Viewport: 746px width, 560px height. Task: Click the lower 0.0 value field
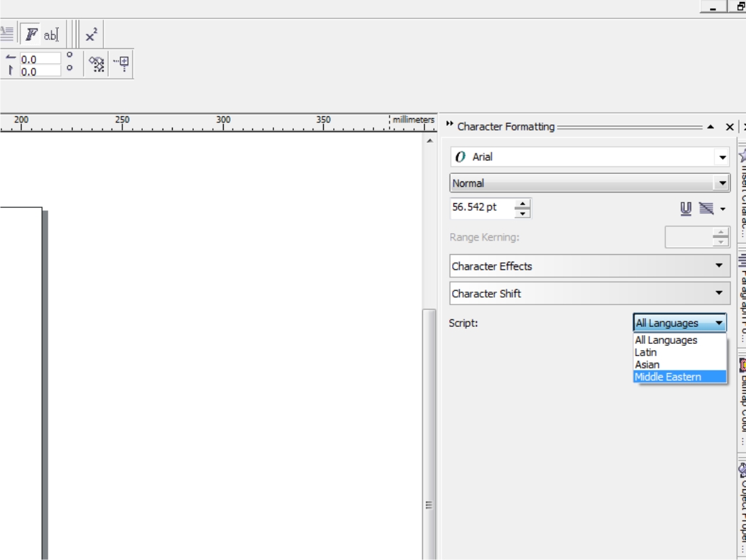tap(40, 71)
